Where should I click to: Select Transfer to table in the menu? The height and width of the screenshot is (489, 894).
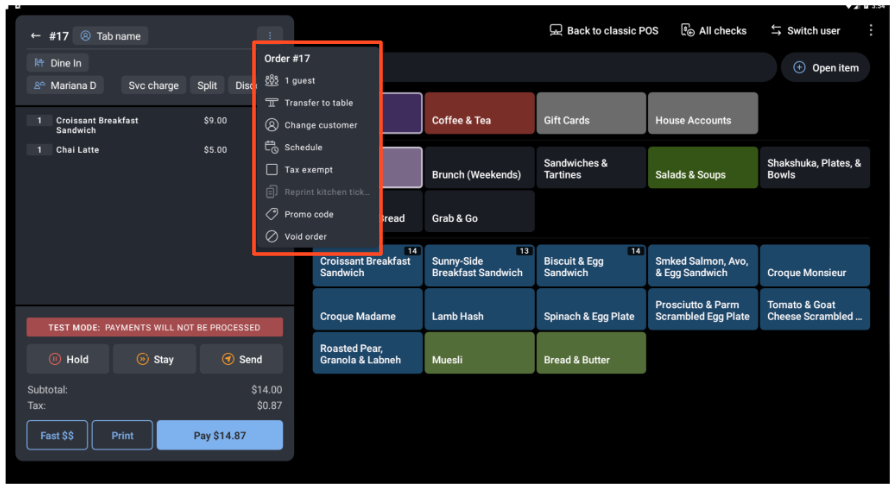318,103
